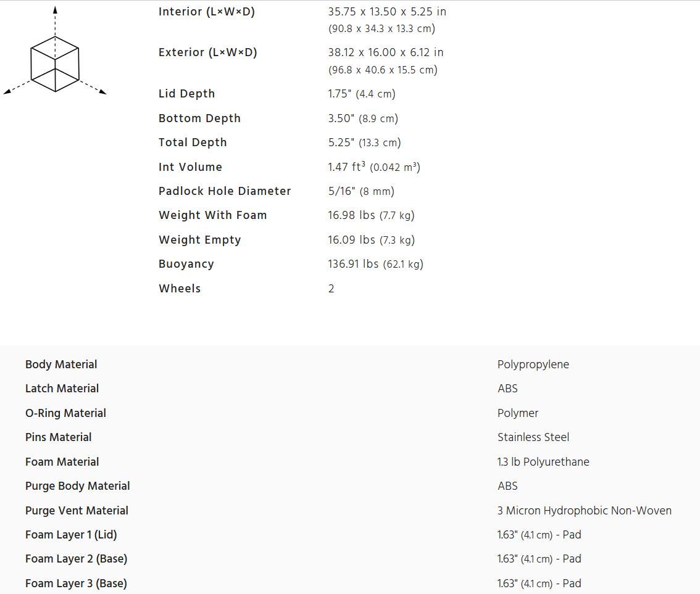The image size is (700, 594).
Task: Click the 35.75 x 13.50 x 5.25 in value
Action: point(387,12)
